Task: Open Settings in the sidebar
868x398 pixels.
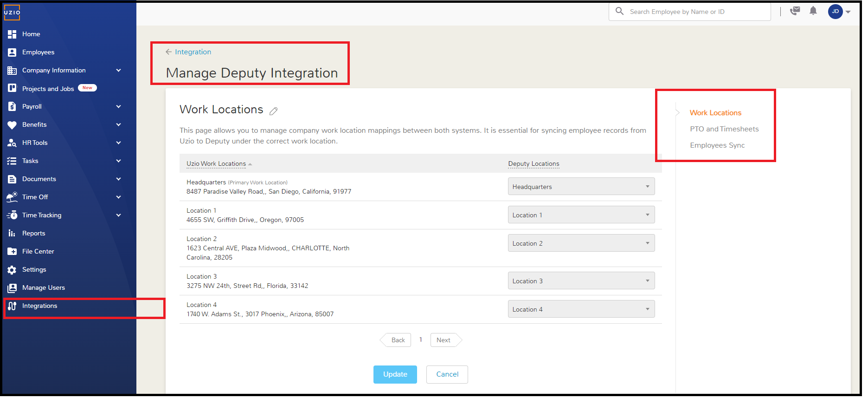Action: 34,270
